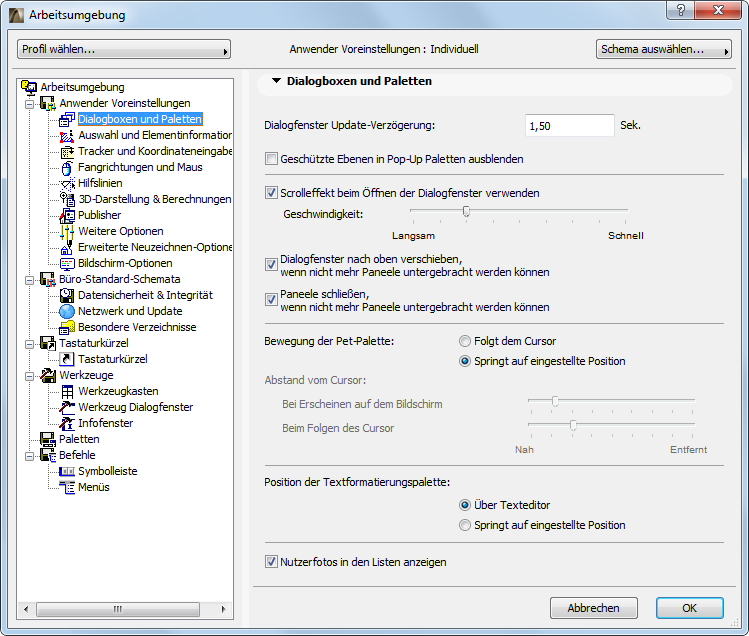Click the Geschwindigkeit slider handle
Viewport: 749px width, 636px height.
[466, 211]
